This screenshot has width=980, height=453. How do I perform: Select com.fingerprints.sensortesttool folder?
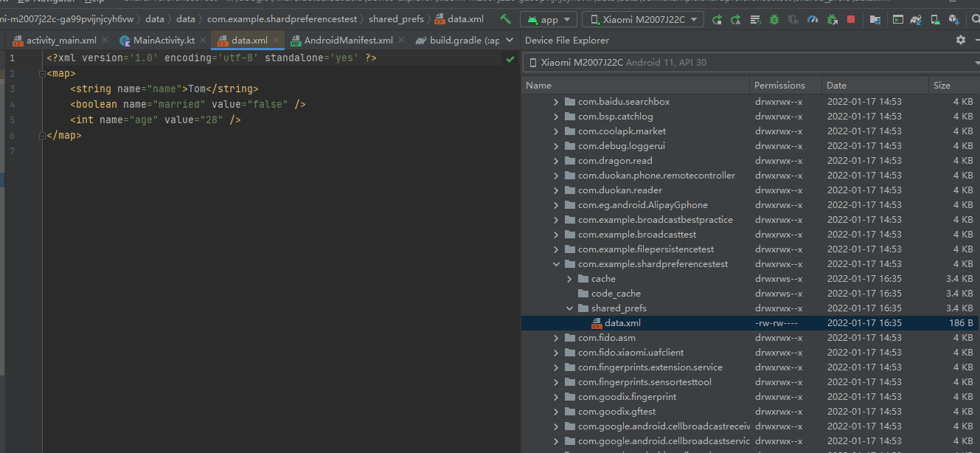tap(644, 382)
